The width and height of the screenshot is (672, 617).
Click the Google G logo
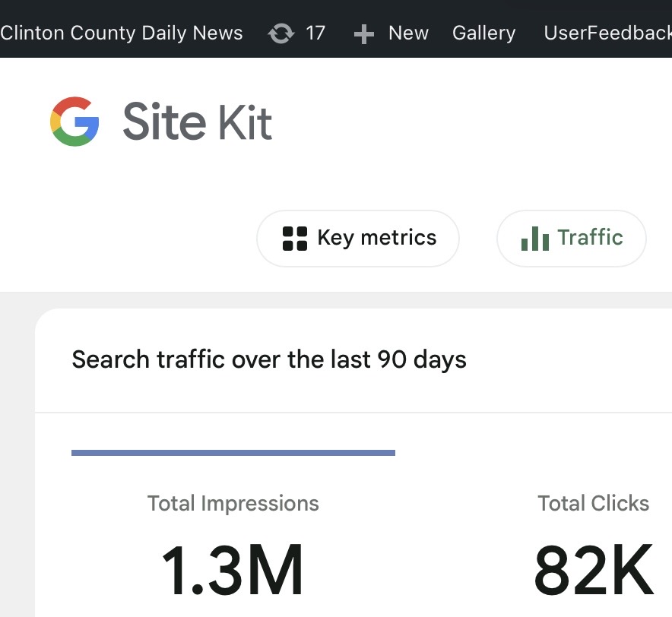(74, 122)
